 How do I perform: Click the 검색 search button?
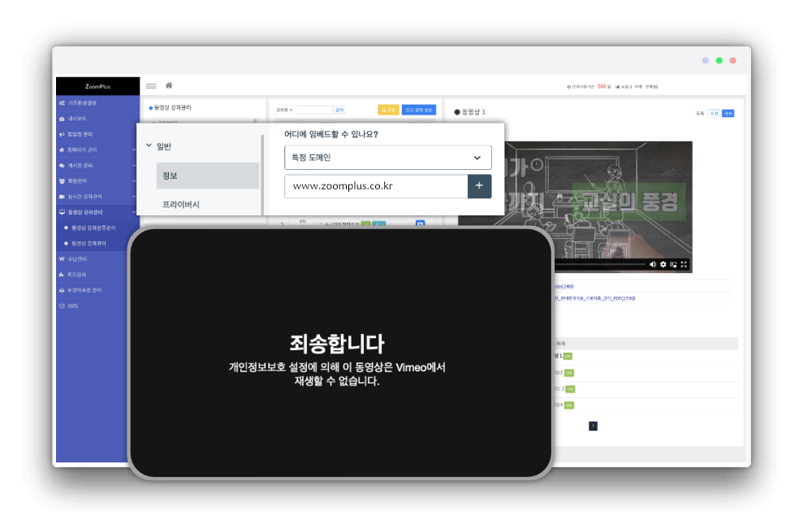(x=339, y=110)
